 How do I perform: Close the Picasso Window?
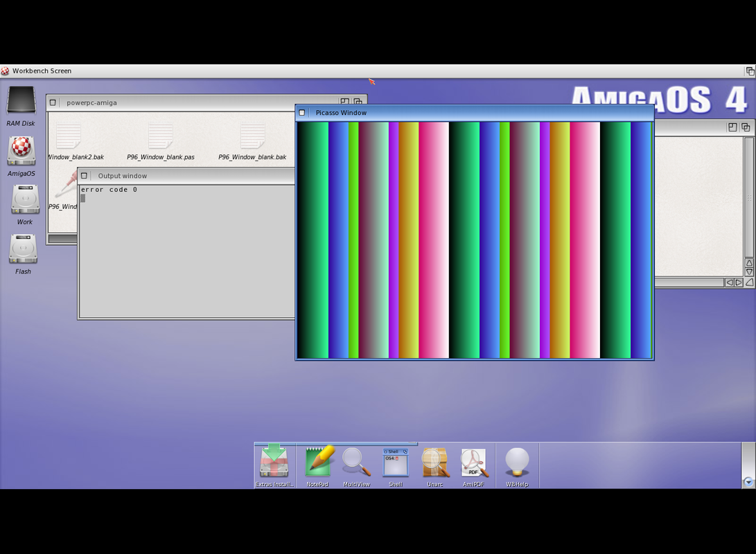pyautogui.click(x=302, y=113)
